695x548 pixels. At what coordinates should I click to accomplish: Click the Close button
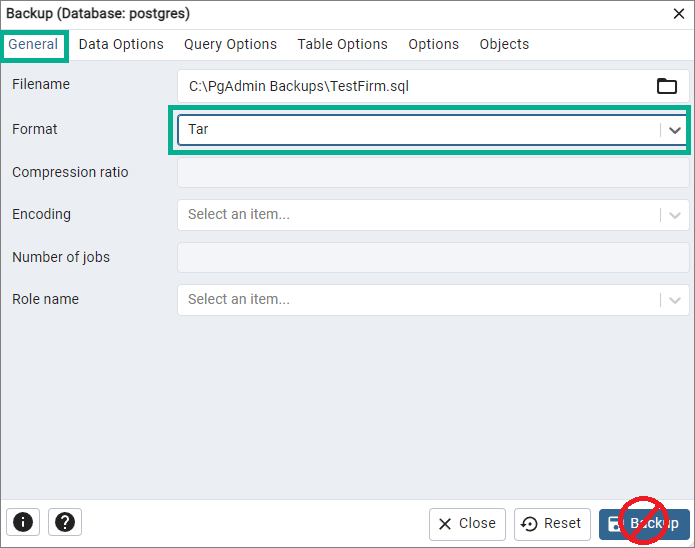pyautogui.click(x=467, y=524)
